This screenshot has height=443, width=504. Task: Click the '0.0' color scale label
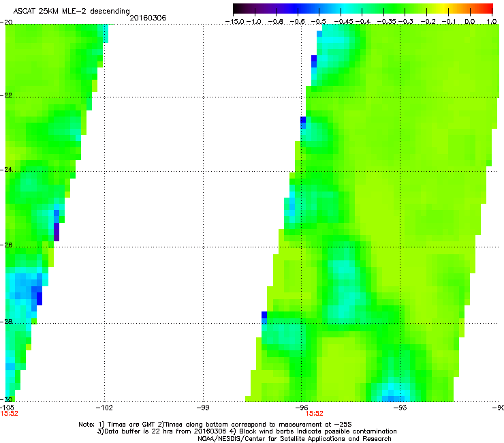point(470,22)
